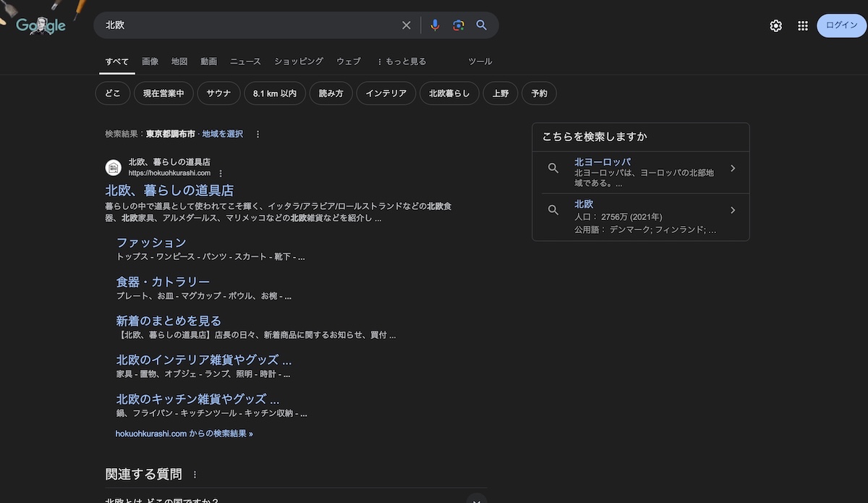The width and height of the screenshot is (868, 503).
Task: Open the ツール options
Action: tap(480, 62)
